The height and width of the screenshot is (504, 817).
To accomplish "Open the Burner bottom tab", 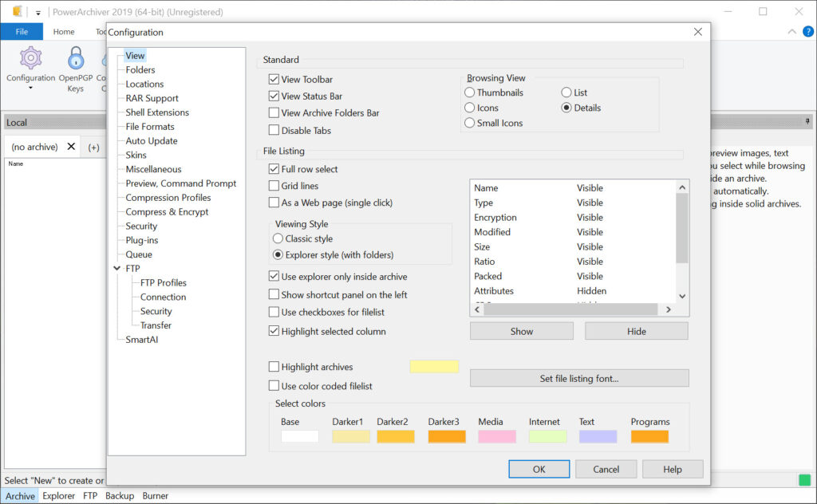I will coord(156,496).
